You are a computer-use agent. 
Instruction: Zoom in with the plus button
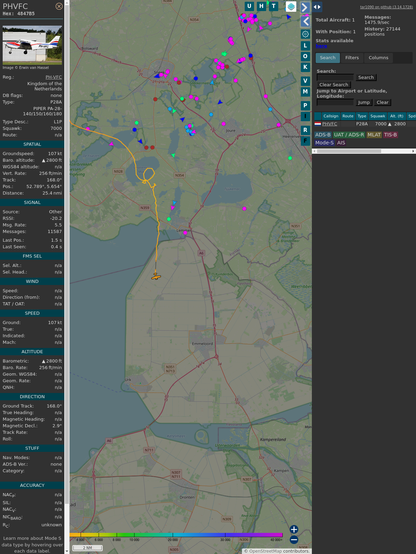click(294, 529)
